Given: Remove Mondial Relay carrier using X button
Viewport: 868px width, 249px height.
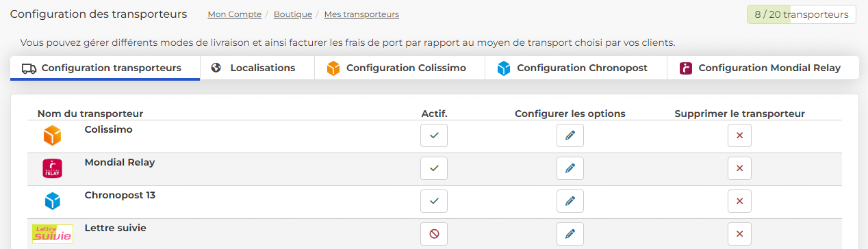Looking at the screenshot, I should pos(739,168).
